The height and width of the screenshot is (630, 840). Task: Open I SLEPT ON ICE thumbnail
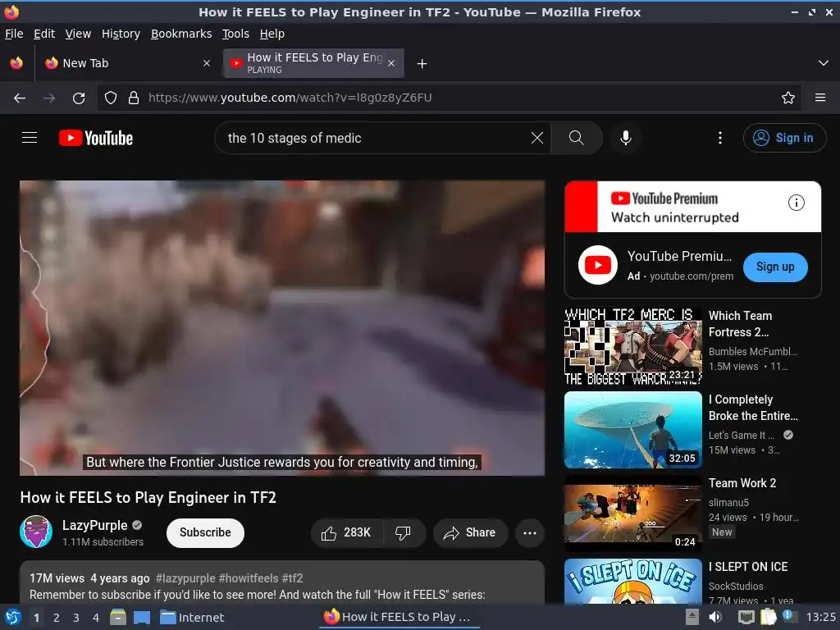(632, 582)
